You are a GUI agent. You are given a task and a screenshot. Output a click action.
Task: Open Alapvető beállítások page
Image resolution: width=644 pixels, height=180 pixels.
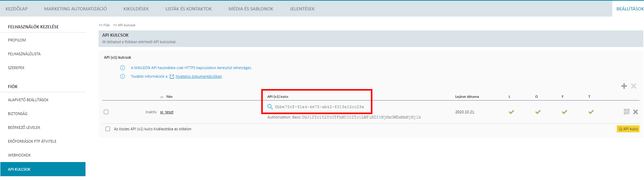pos(28,100)
